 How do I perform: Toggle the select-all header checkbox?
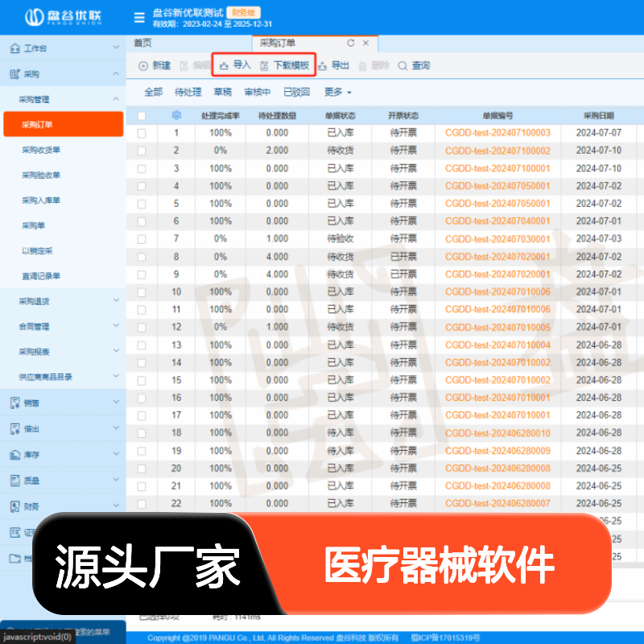pos(142,116)
